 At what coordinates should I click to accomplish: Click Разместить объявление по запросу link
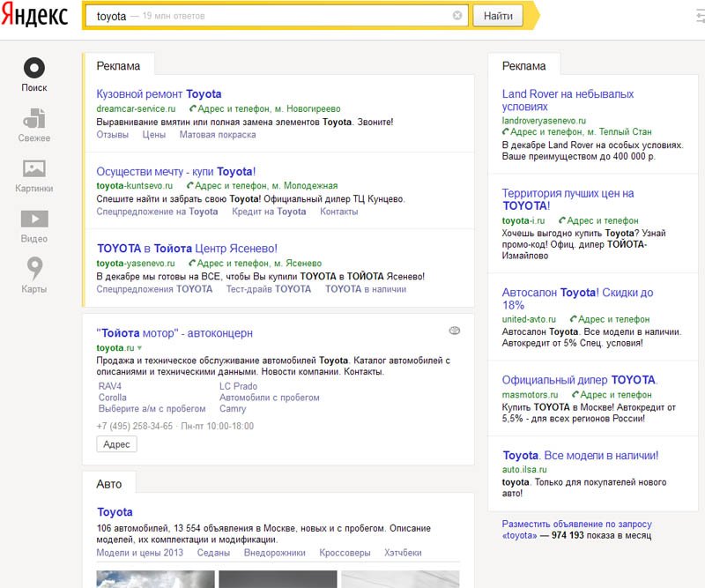click(x=576, y=530)
